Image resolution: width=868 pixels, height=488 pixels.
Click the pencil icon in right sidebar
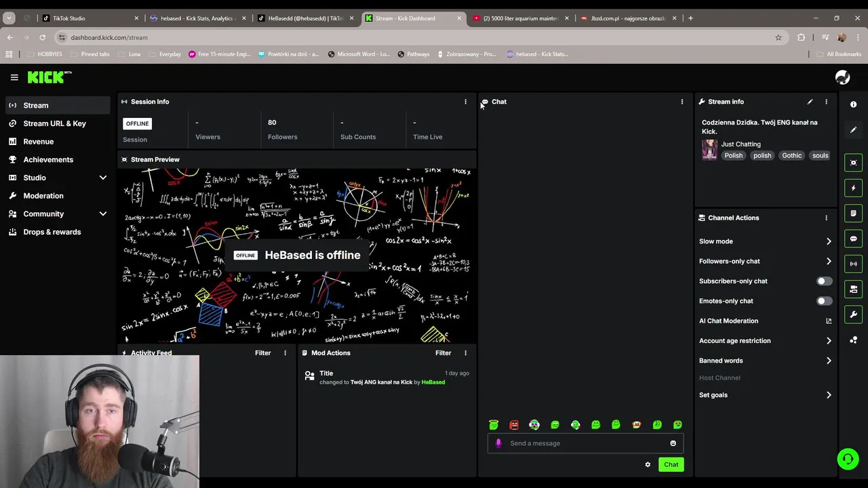(x=853, y=129)
